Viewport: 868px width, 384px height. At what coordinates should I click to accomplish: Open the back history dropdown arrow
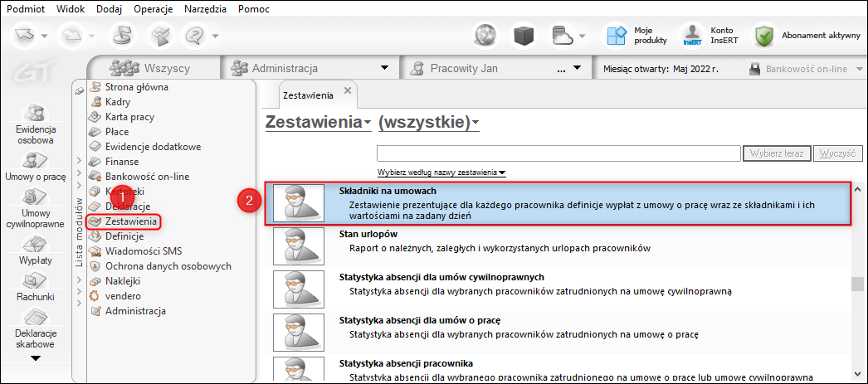[x=44, y=36]
